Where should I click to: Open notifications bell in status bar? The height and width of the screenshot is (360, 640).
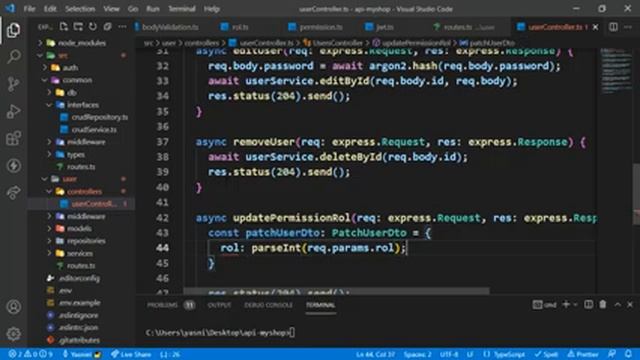[x=628, y=354]
